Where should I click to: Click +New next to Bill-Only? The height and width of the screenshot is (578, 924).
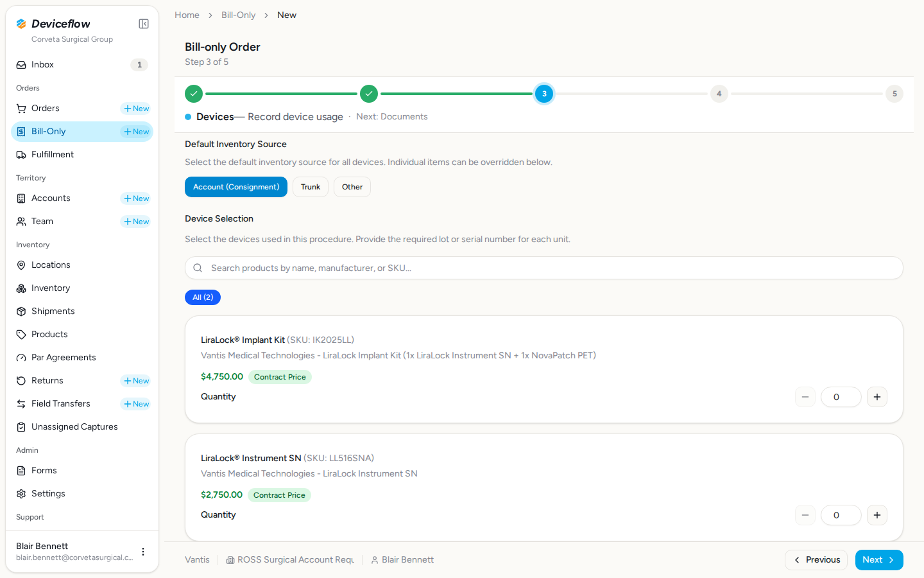tap(136, 132)
